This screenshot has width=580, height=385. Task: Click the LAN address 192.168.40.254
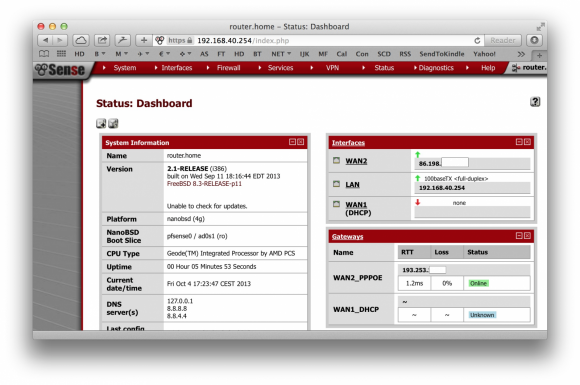[442, 188]
